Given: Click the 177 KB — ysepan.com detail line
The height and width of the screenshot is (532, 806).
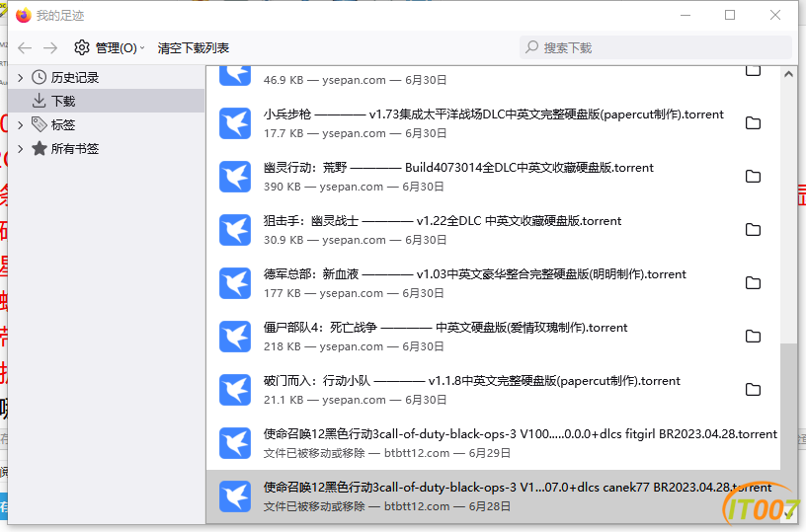Looking at the screenshot, I should point(354,294).
